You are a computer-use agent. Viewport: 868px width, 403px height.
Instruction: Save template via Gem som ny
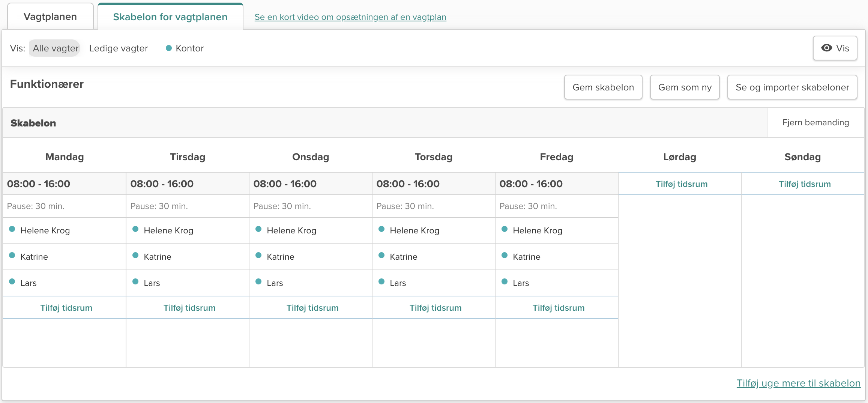click(685, 87)
